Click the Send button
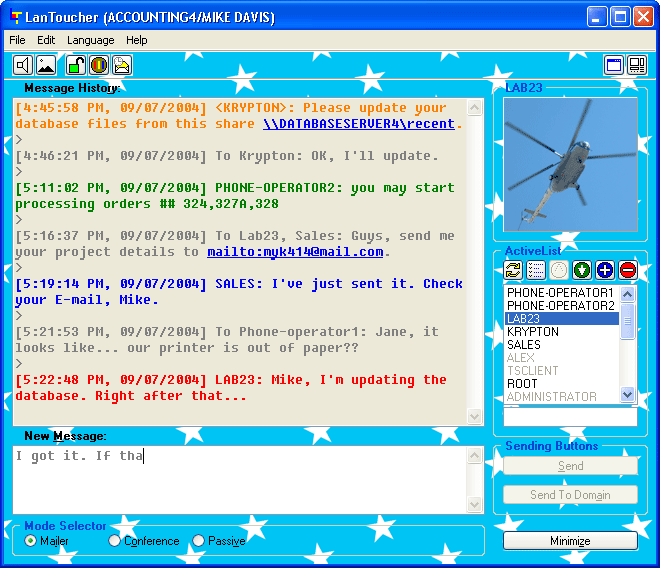 570,466
